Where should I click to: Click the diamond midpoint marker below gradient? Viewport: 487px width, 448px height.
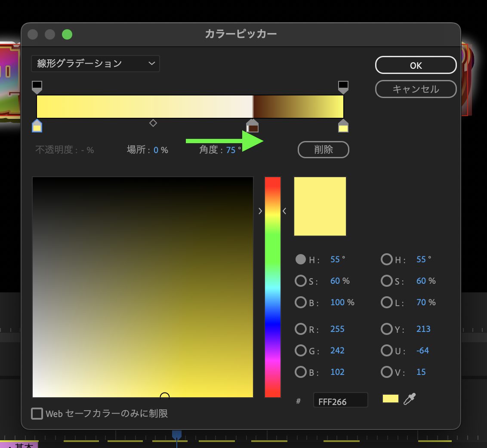pos(153,123)
